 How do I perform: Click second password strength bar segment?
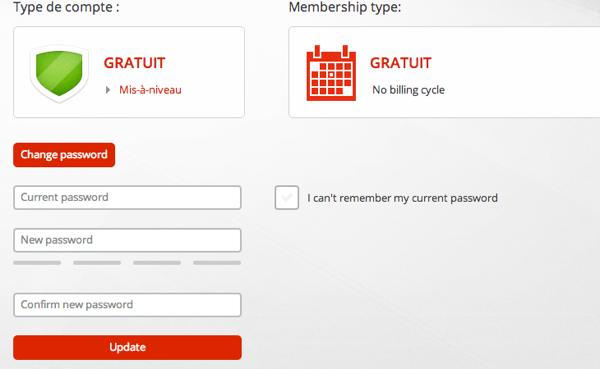pos(97,263)
